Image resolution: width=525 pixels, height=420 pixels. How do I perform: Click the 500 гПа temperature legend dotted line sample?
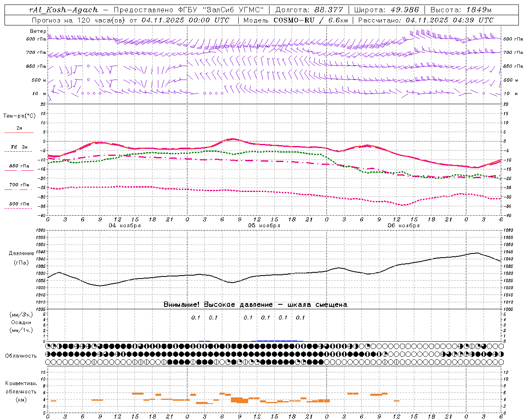18,209
